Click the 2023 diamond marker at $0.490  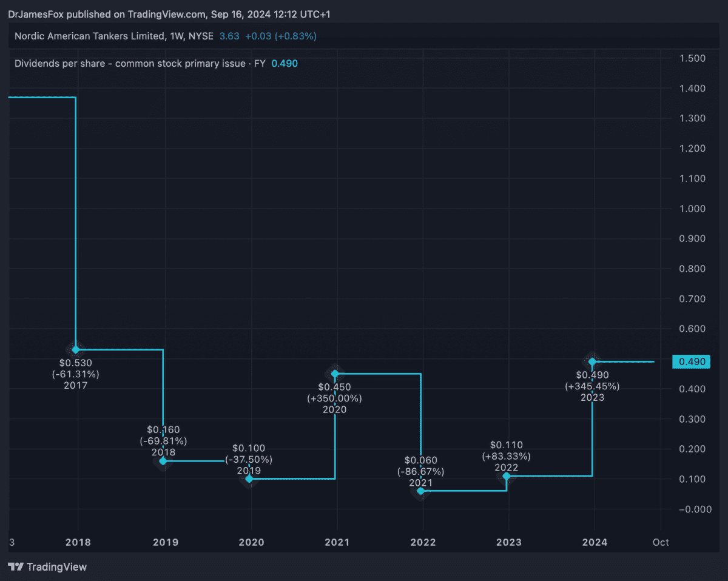point(592,361)
